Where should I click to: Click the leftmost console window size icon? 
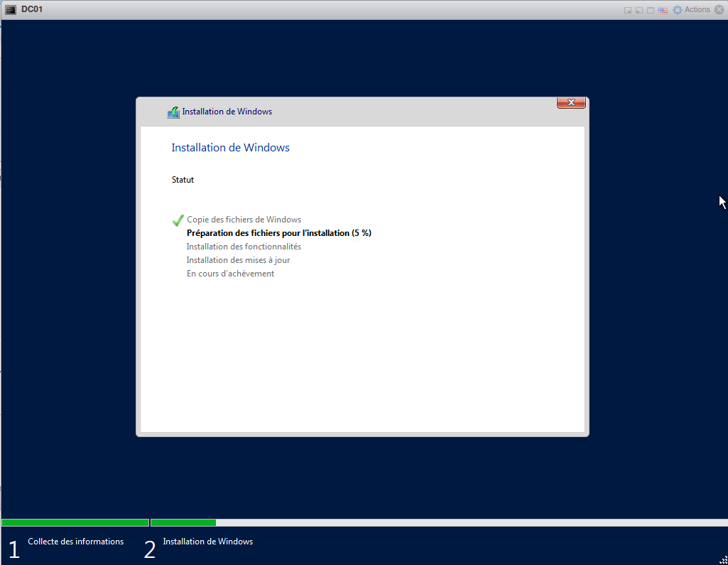628,10
